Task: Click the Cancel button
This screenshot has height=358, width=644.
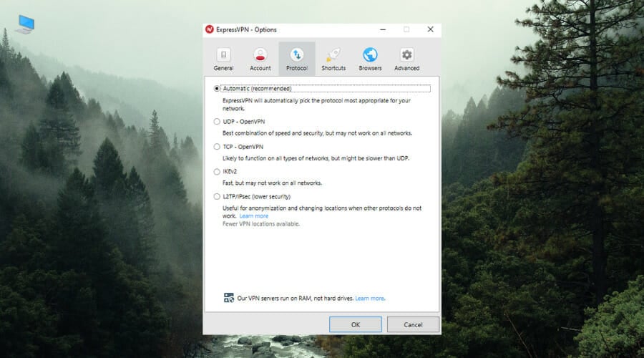Action: pos(413,325)
